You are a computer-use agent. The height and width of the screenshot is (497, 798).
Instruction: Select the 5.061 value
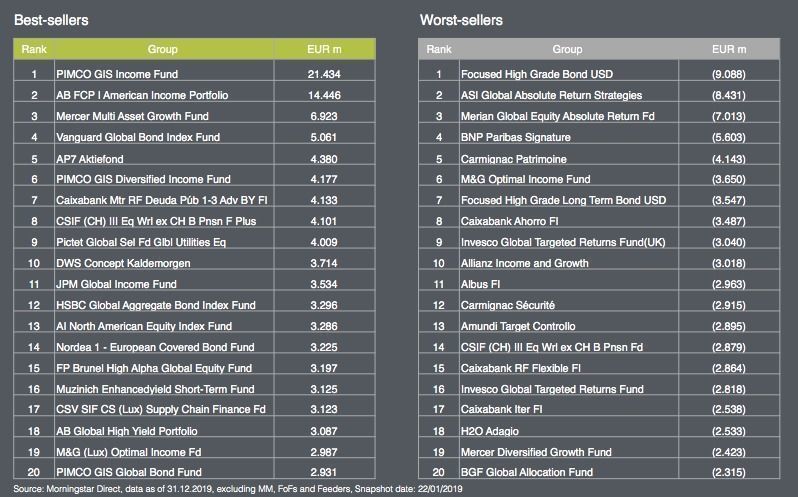(324, 137)
